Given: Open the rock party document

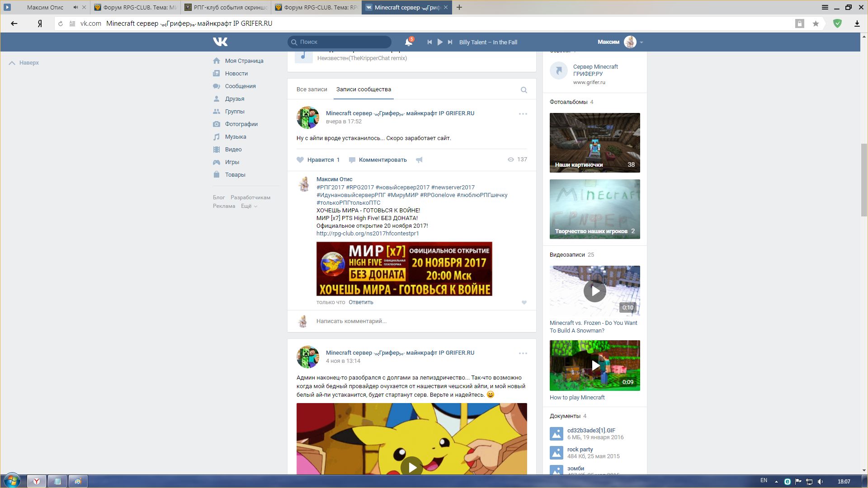Looking at the screenshot, I should point(580,450).
